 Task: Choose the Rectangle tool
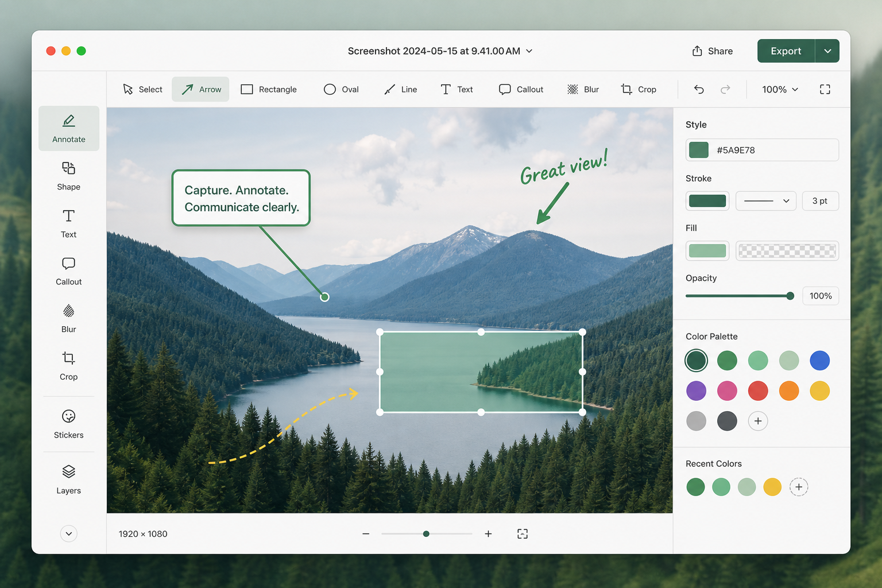pos(269,90)
